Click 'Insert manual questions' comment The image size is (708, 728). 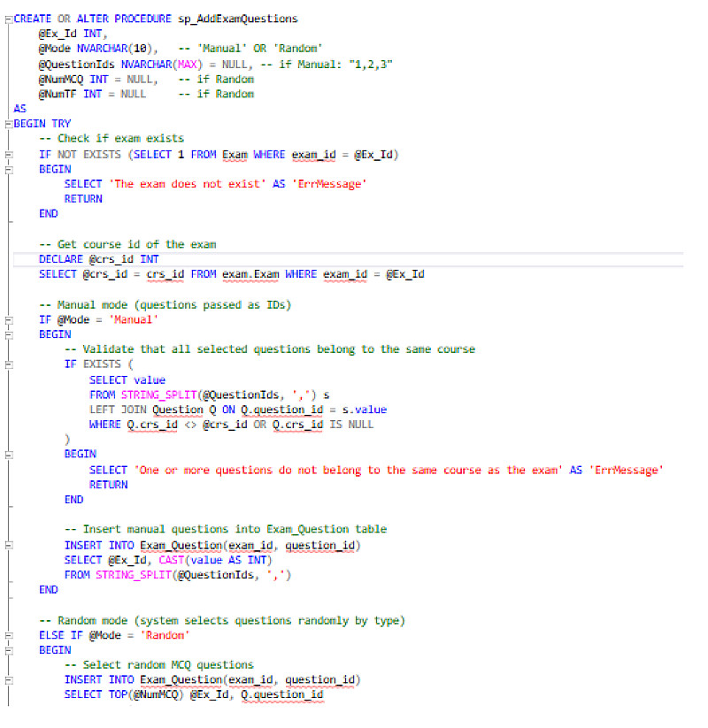tap(226, 529)
